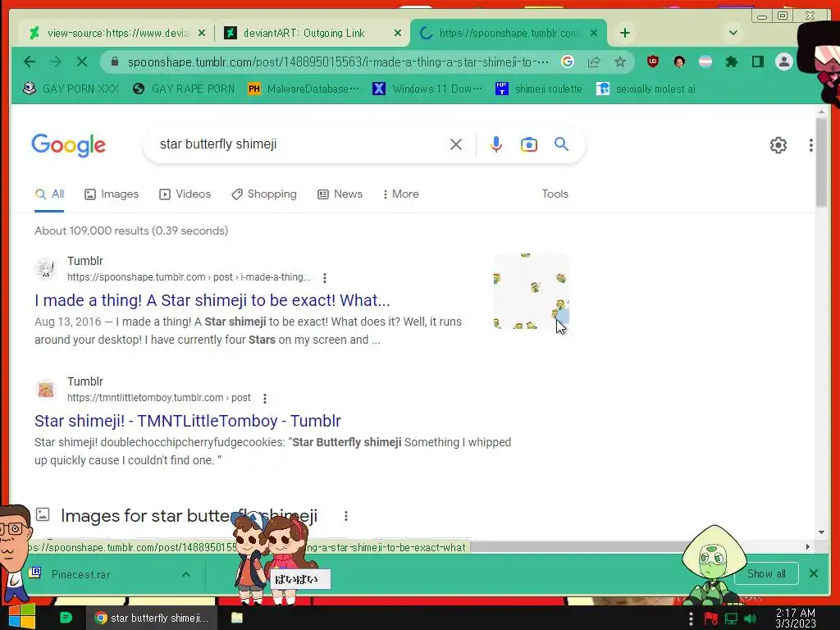Close the view-source tab
The height and width of the screenshot is (630, 840).
click(x=202, y=33)
